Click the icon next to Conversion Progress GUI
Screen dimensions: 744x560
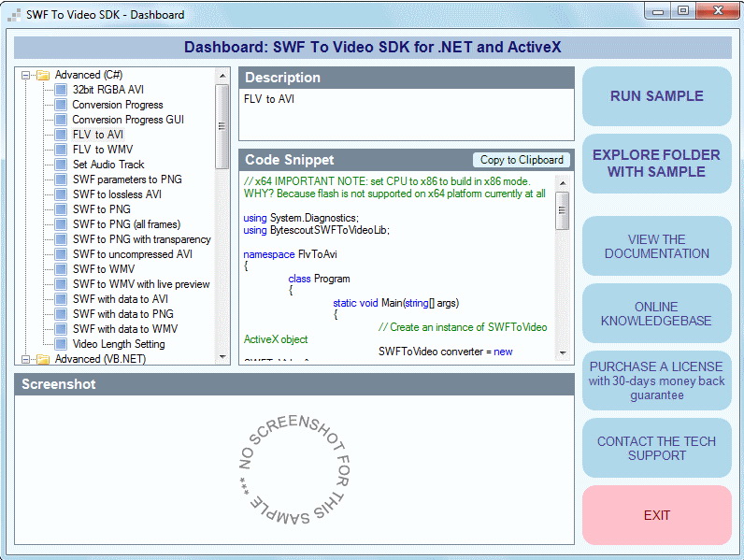tap(62, 120)
